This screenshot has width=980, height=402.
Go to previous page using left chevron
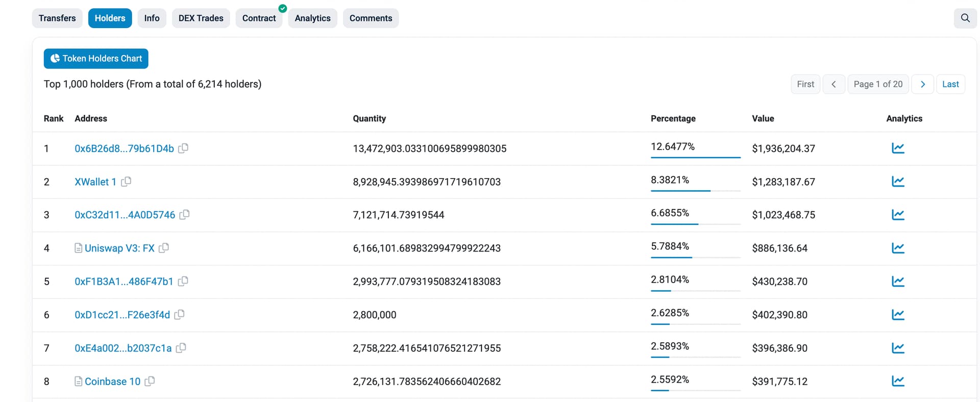[x=834, y=84]
